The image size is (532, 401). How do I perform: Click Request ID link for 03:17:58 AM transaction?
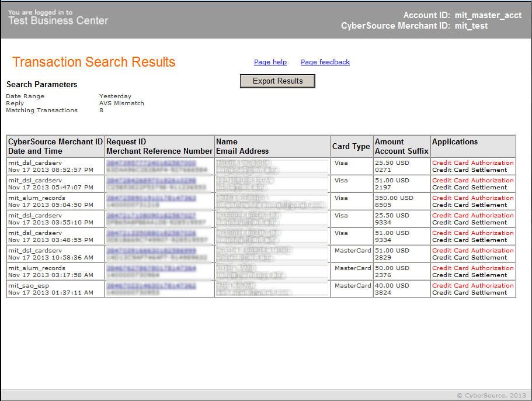[x=151, y=268]
